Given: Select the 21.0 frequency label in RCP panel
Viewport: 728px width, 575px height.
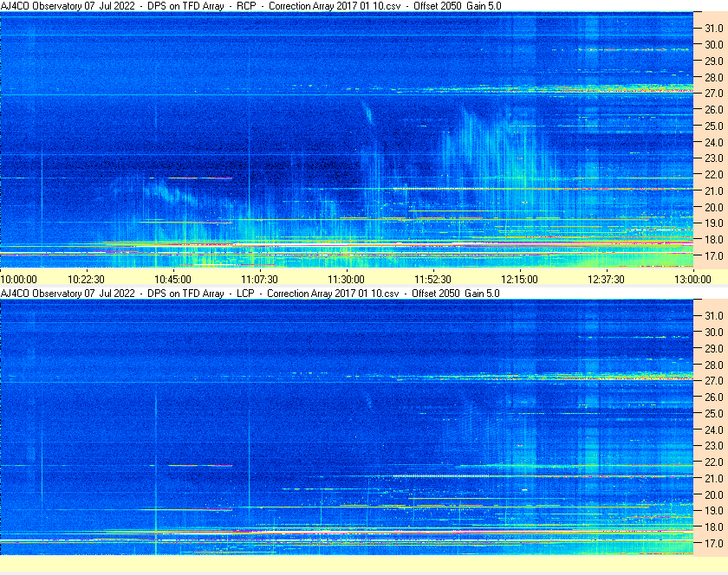Looking at the screenshot, I should [713, 191].
